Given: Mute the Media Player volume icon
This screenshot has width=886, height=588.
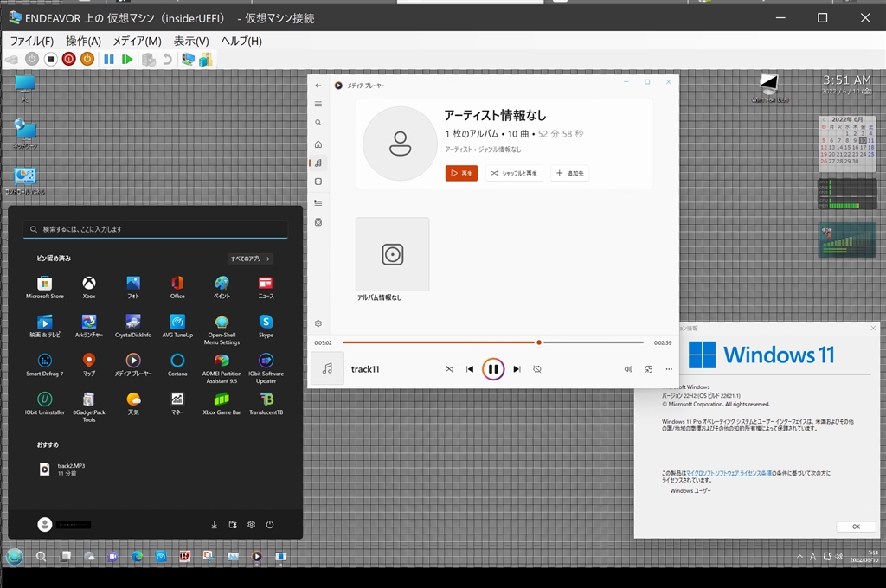Looking at the screenshot, I should pyautogui.click(x=628, y=369).
